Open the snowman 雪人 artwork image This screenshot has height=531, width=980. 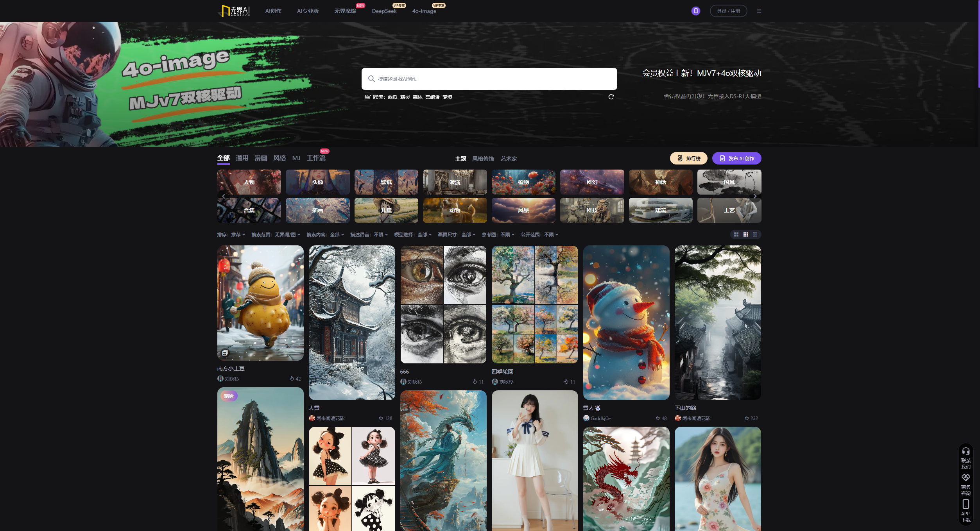(626, 323)
